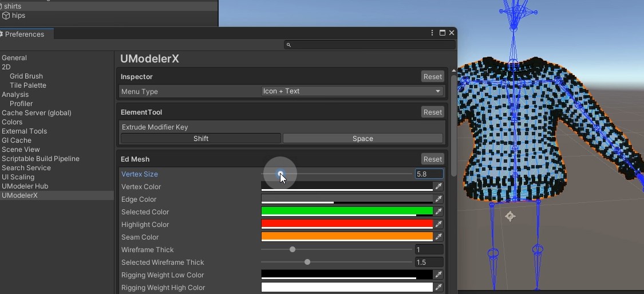Click the Wireframe Thick slider handle
Screen dimensions: 644x294
(293, 250)
